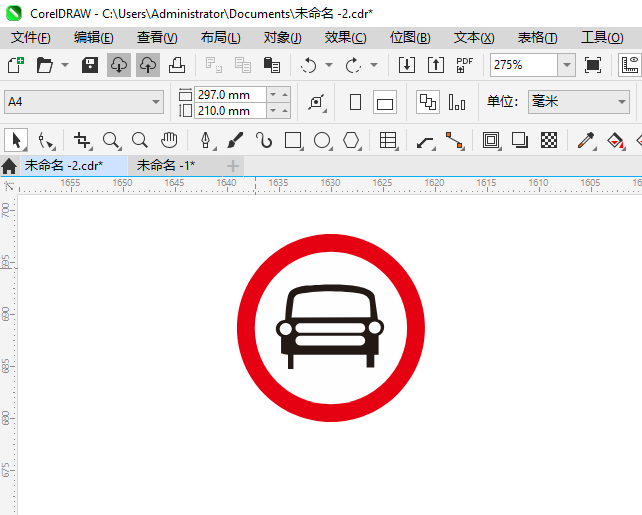Click page width field 297.0 mm
The width and height of the screenshot is (642, 515).
click(x=230, y=95)
